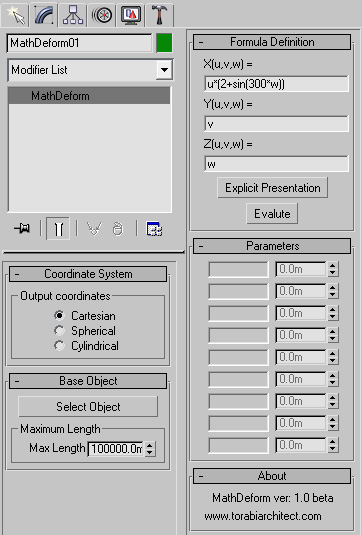Open the Hierarchy panel tab
362x535 pixels.
(73, 15)
